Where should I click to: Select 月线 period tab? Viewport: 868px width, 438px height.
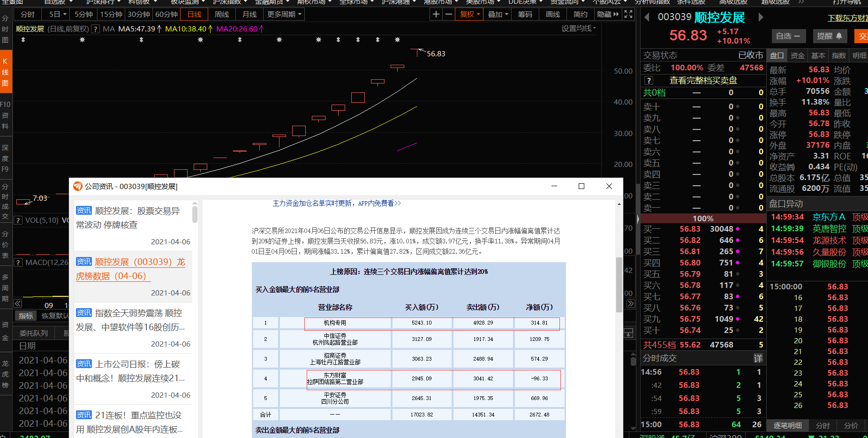click(x=249, y=14)
